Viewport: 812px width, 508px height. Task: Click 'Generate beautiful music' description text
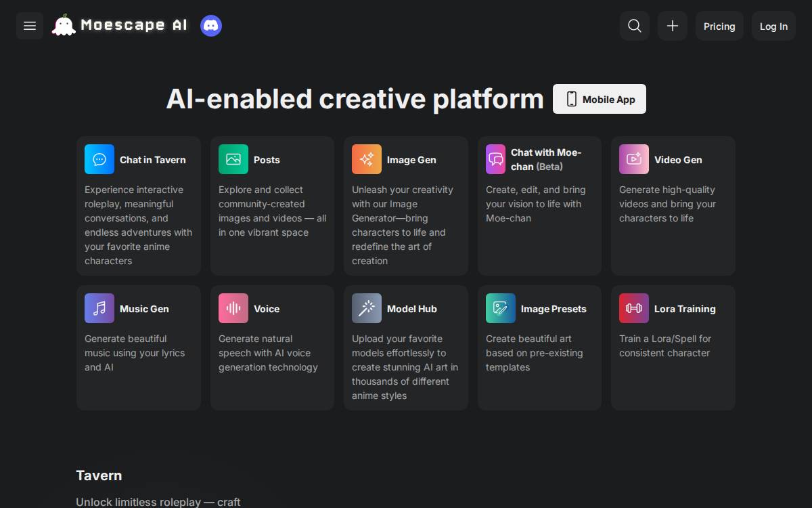pyautogui.click(x=135, y=353)
